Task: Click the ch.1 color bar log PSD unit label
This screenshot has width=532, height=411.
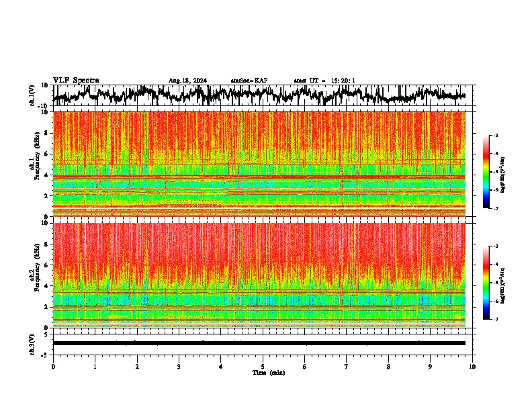Action: pos(503,175)
